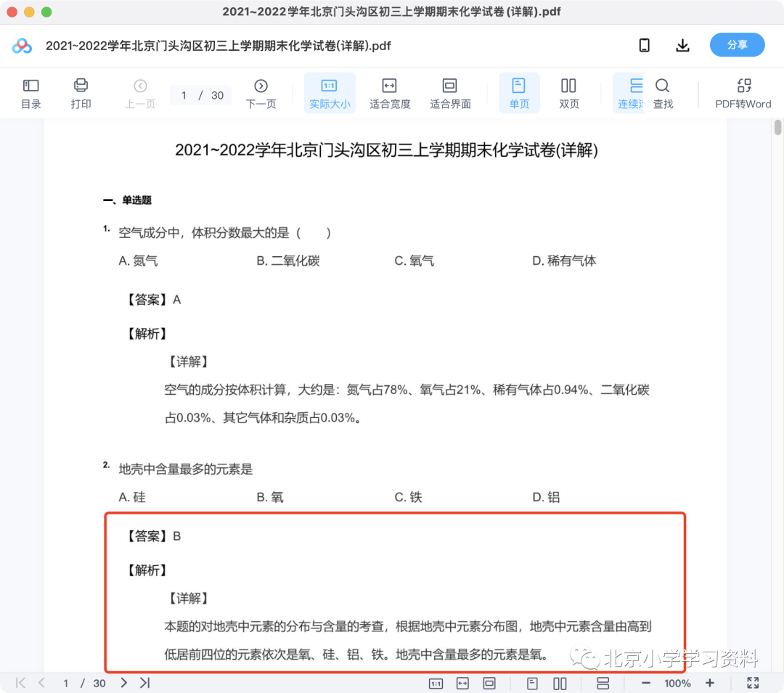This screenshot has height=693, width=784.
Task: Jump to first page in bottom bar
Action: pyautogui.click(x=20, y=683)
